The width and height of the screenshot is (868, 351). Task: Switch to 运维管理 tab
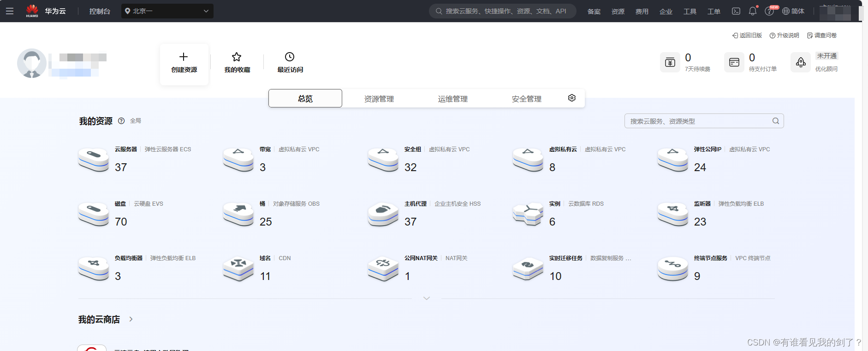(x=453, y=99)
